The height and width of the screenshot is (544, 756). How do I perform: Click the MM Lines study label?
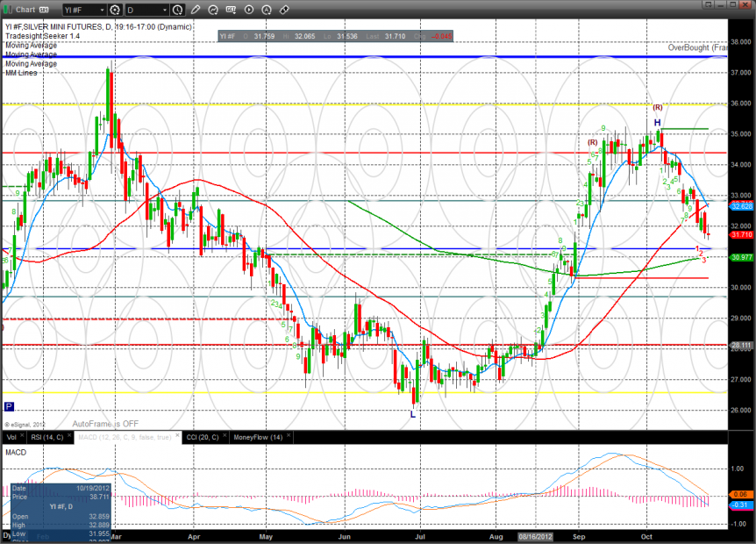[x=21, y=73]
